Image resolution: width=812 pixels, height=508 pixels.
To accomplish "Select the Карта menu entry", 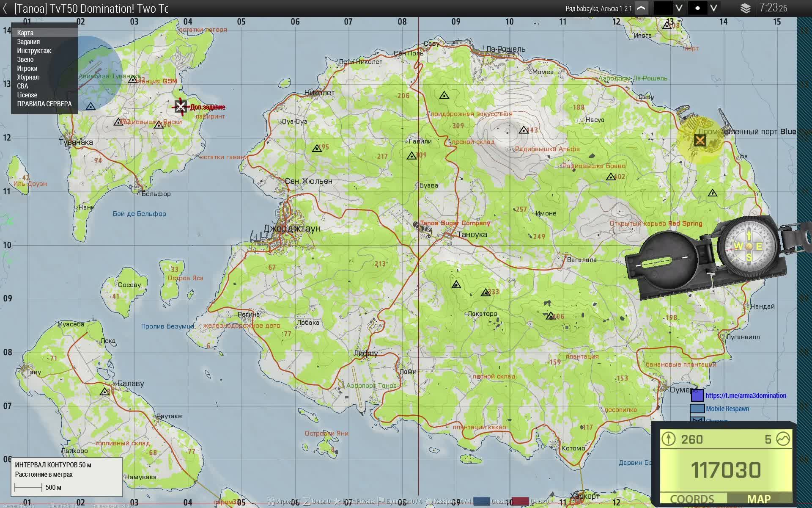I will click(x=25, y=33).
